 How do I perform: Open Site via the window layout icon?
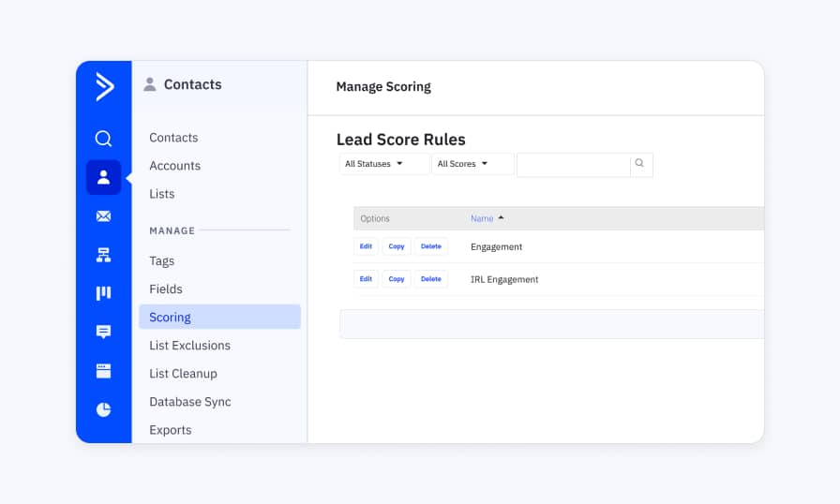click(x=103, y=371)
